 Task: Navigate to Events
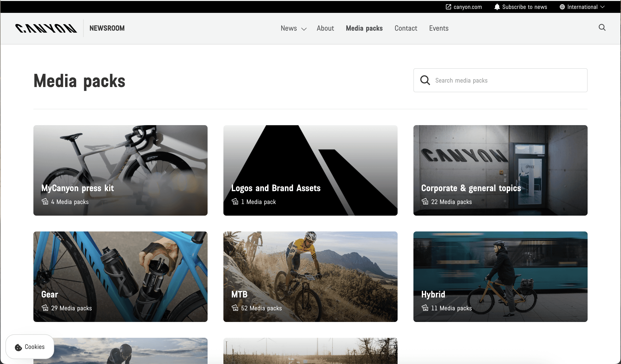(439, 28)
